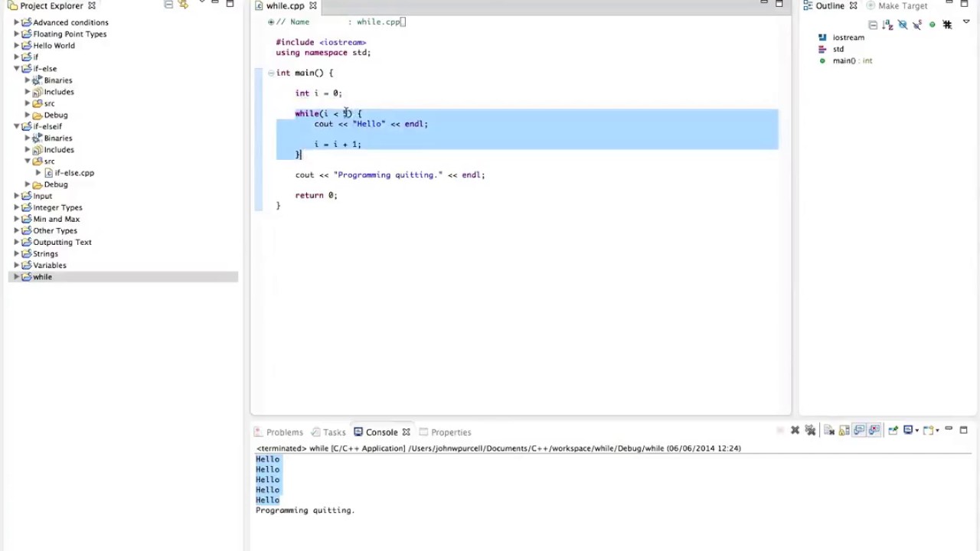Clear the Console output
Screen dimensions: 980x551
click(829, 430)
